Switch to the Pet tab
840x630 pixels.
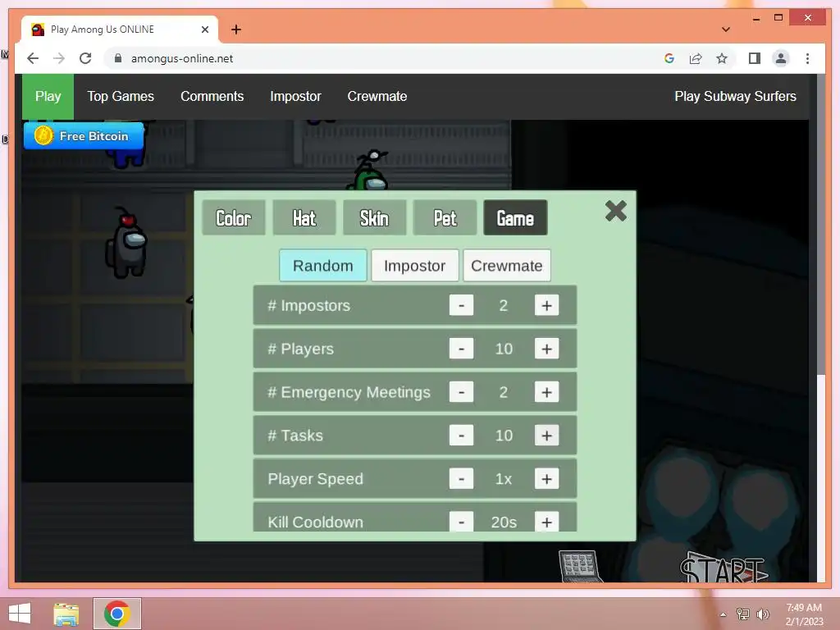445,217
